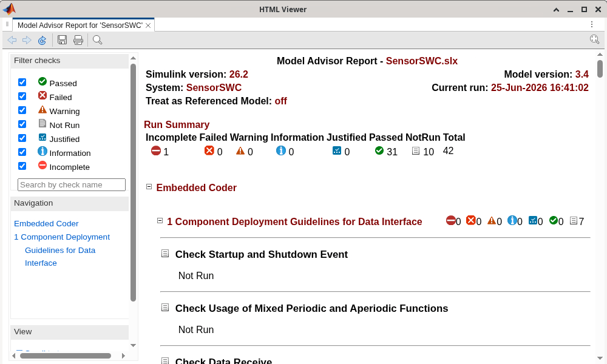
Task: Go back using the back arrow icon
Action: pos(12,40)
